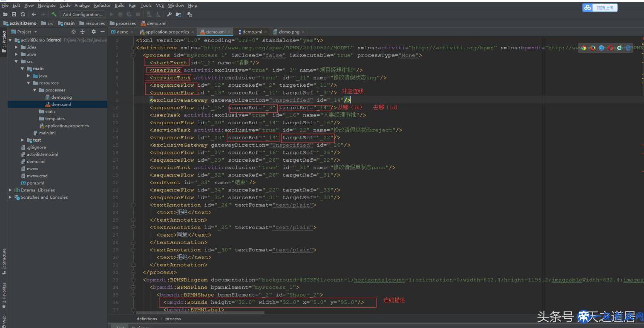Open file in Internet Explorer icon
The image size is (644, 328).
(x=619, y=48)
